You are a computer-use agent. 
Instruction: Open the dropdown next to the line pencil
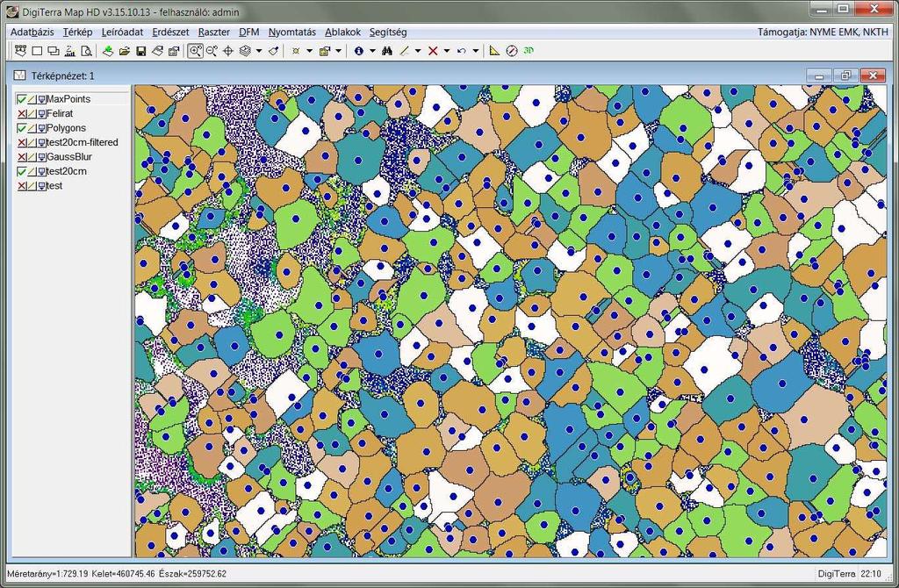(418, 51)
